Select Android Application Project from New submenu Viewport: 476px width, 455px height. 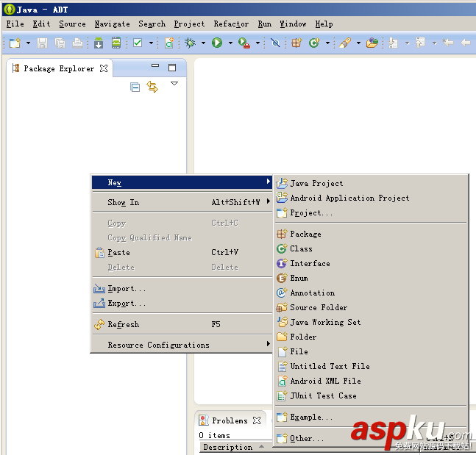point(371,198)
